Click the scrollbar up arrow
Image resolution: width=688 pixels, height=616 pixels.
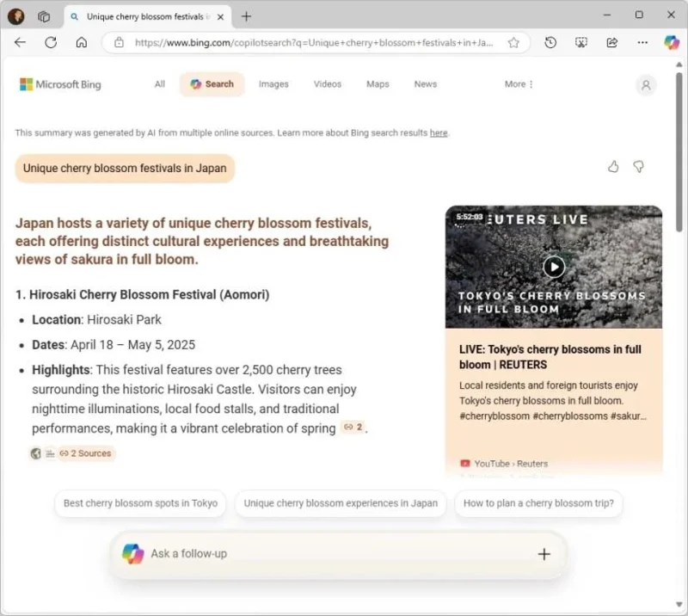pyautogui.click(x=679, y=65)
